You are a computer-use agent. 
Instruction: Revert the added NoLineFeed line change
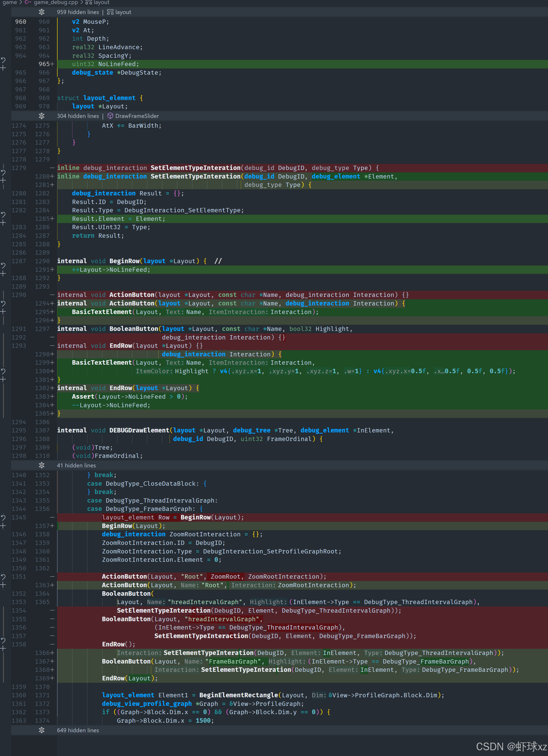3,60
